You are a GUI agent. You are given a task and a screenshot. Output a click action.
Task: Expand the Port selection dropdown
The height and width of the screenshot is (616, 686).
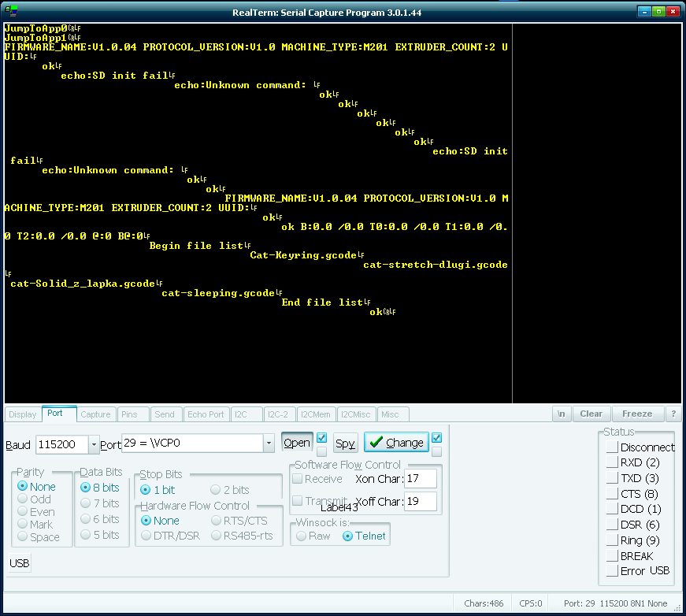[x=269, y=443]
